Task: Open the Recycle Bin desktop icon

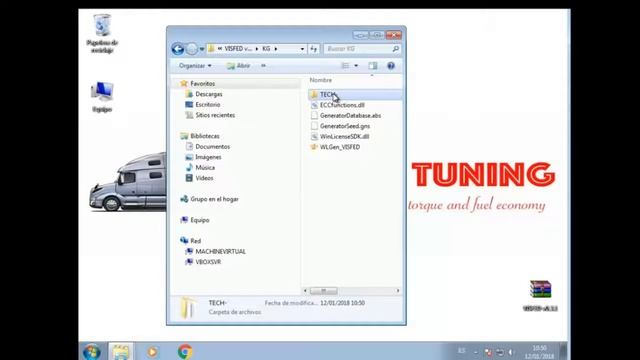Action: [x=102, y=33]
